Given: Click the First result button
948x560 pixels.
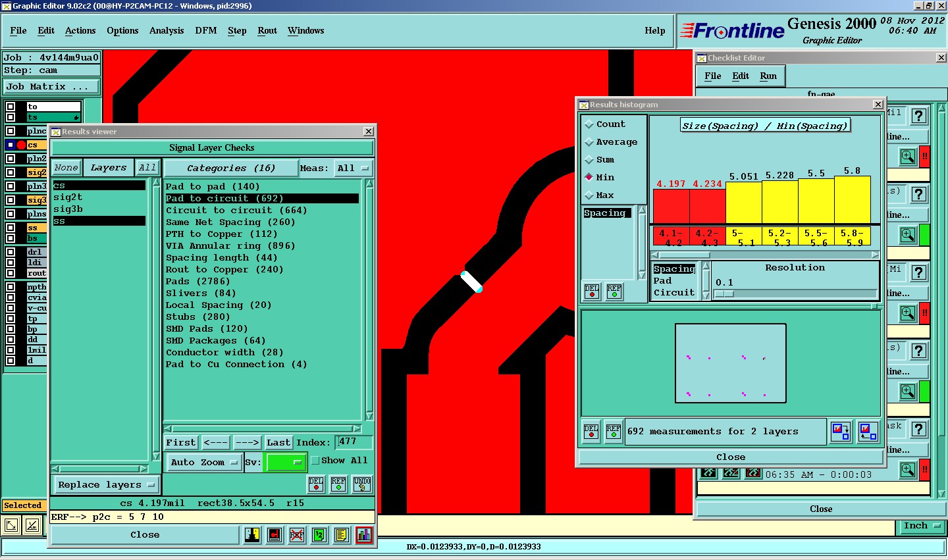Looking at the screenshot, I should point(181,443).
